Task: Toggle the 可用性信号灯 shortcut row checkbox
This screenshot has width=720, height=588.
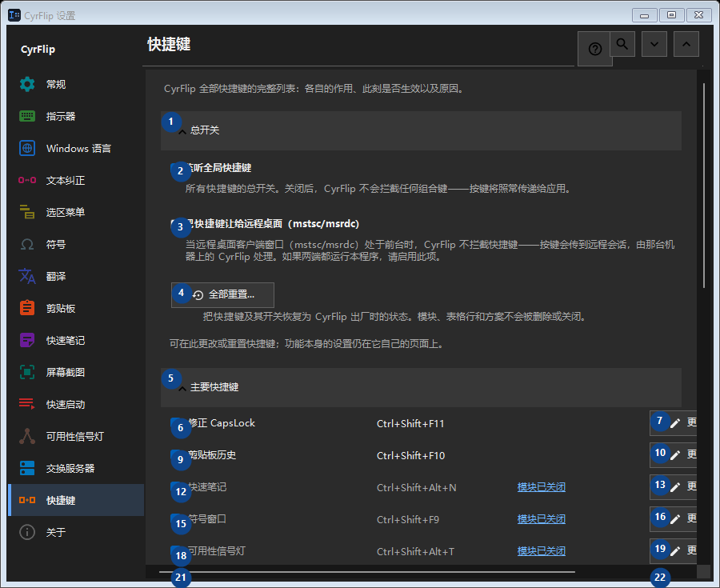Action: (x=176, y=551)
